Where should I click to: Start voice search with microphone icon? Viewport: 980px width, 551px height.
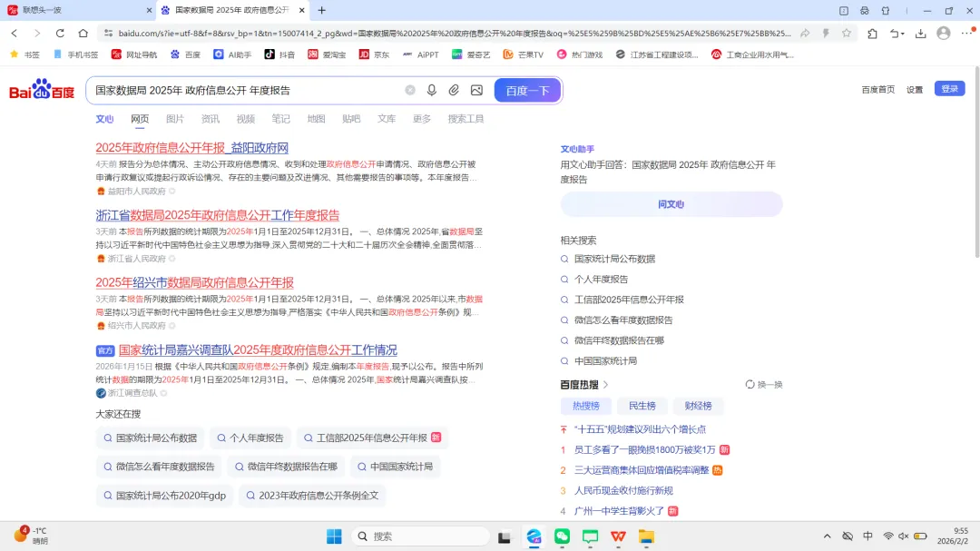pos(432,90)
